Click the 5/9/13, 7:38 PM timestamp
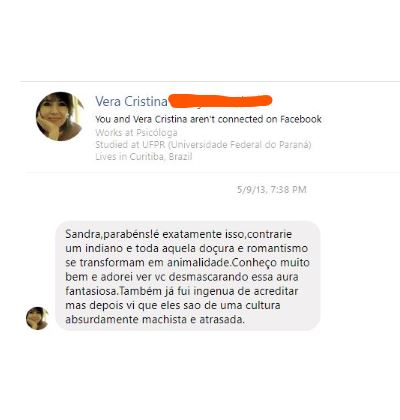The image size is (400, 420). pos(272,190)
